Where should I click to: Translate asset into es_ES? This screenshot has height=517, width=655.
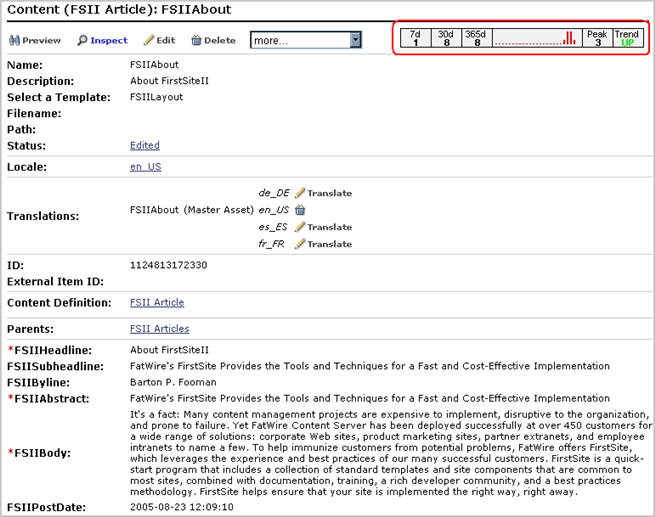click(330, 227)
